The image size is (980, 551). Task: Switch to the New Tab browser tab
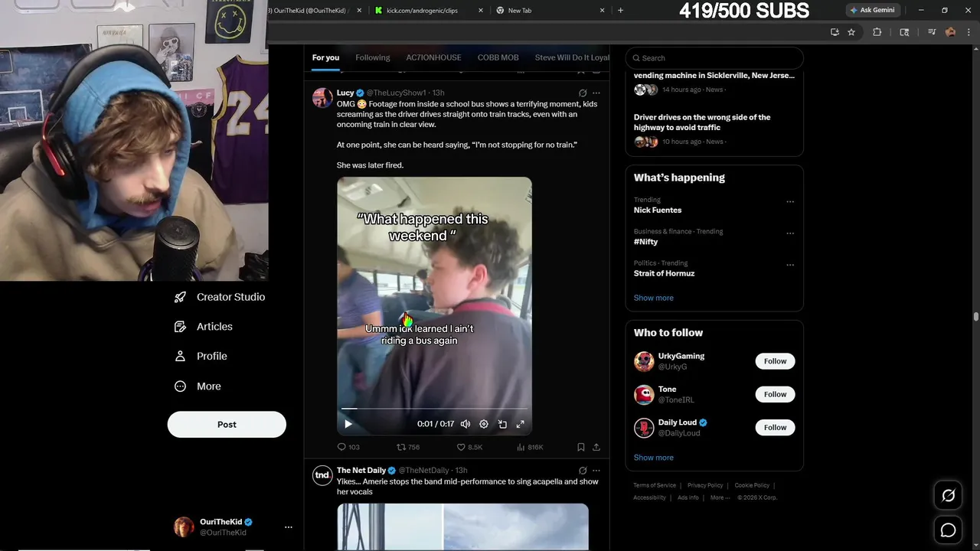(549, 11)
